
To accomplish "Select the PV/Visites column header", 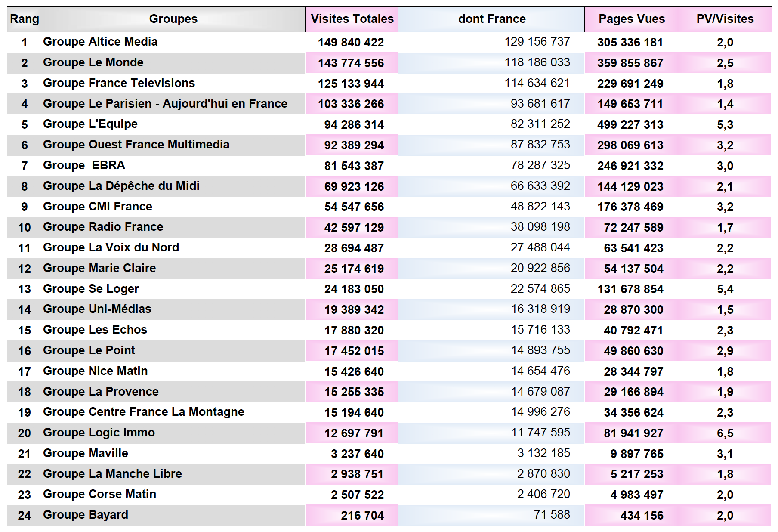I will tap(725, 19).
